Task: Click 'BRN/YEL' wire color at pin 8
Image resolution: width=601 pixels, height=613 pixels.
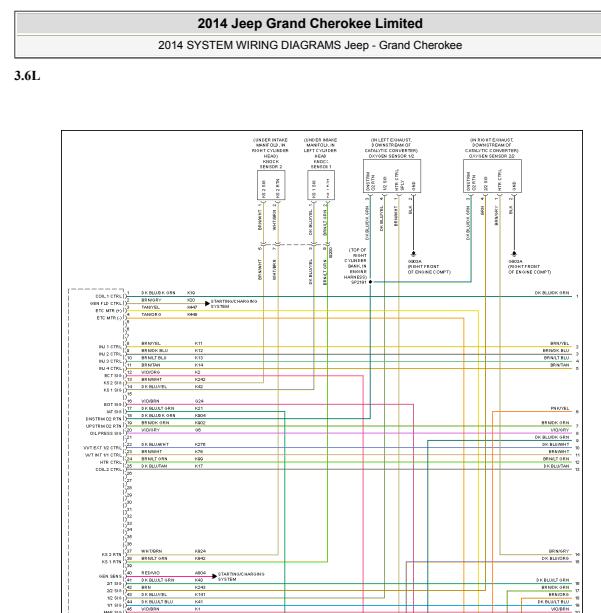Action: tap(151, 343)
